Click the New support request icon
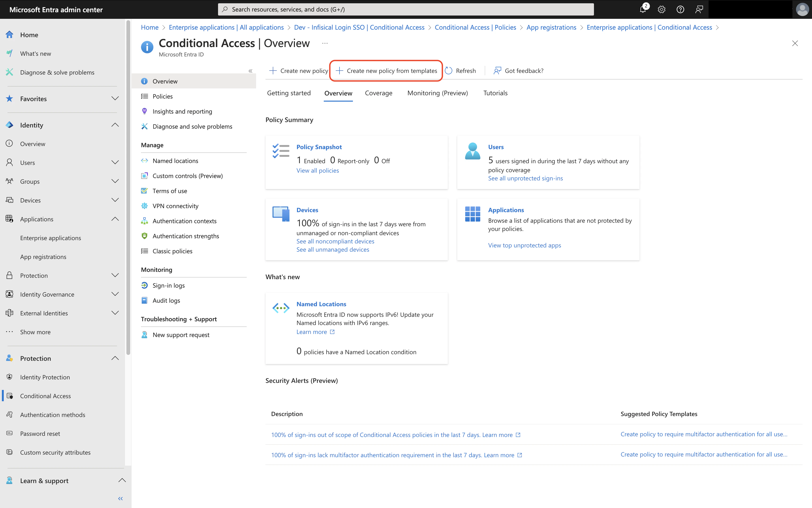 (x=144, y=335)
